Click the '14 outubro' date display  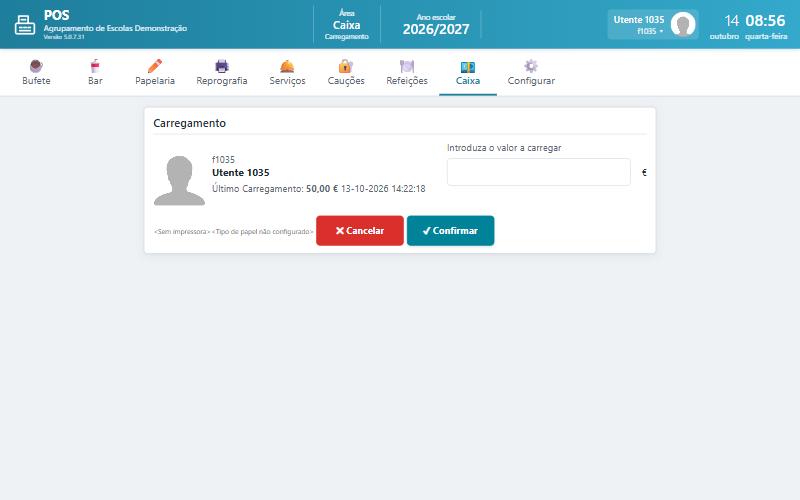(x=725, y=27)
